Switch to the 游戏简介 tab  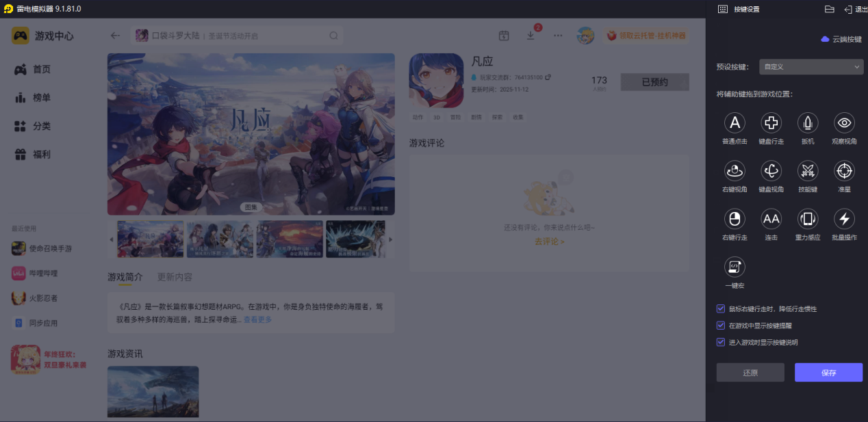pyautogui.click(x=125, y=277)
